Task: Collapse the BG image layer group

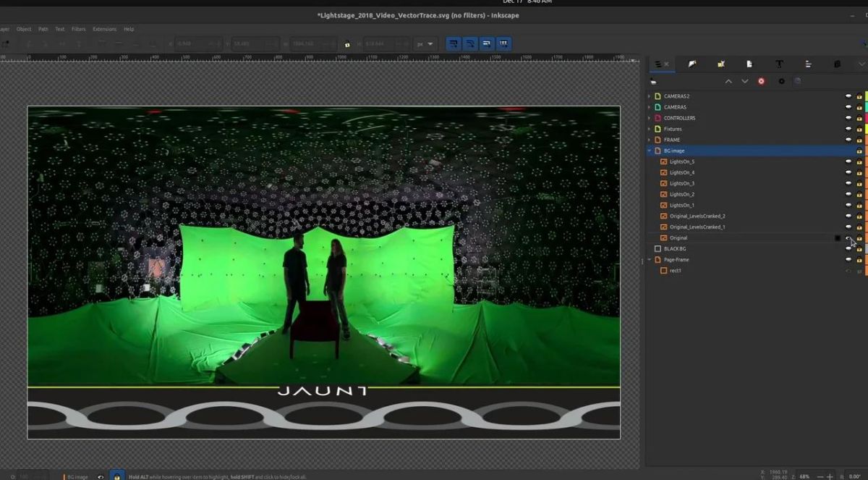Action: click(x=649, y=151)
